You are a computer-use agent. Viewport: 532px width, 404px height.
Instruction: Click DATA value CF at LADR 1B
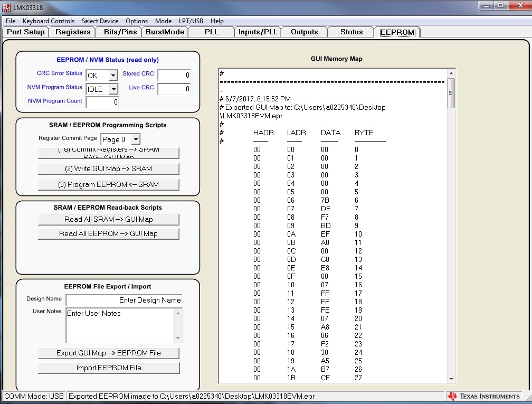[x=325, y=378]
